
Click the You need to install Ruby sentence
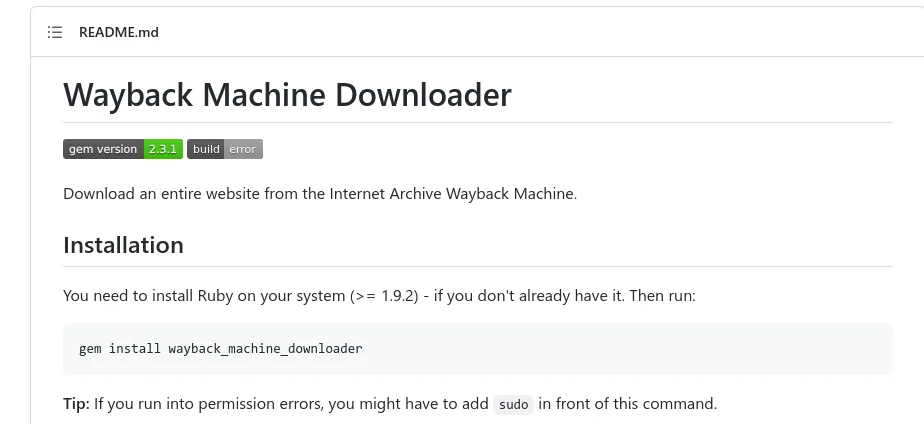380,295
